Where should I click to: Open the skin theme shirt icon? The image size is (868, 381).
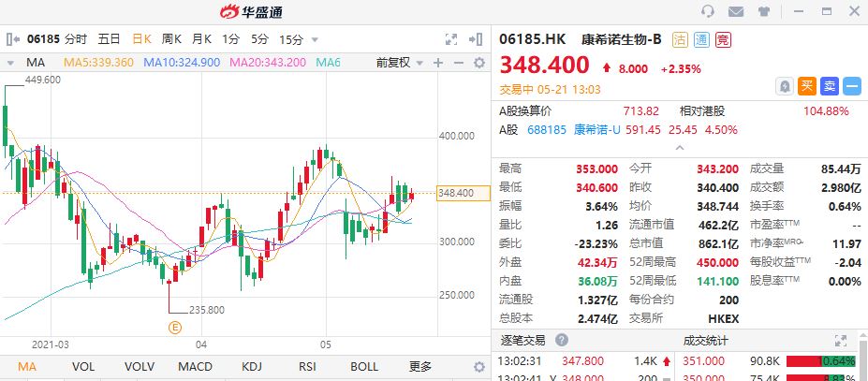[x=764, y=11]
